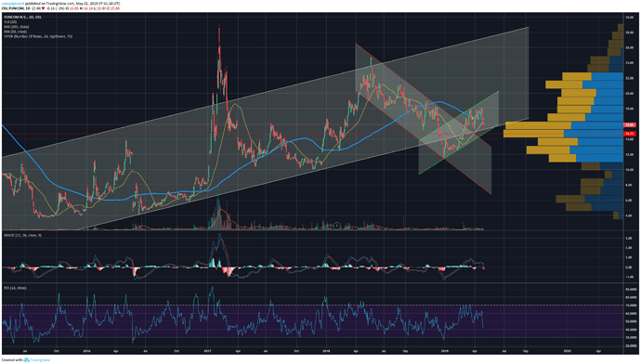Select the MACD (12, 26, close, 9) pane label
The height and width of the screenshot is (364, 641).
pyautogui.click(x=23, y=235)
